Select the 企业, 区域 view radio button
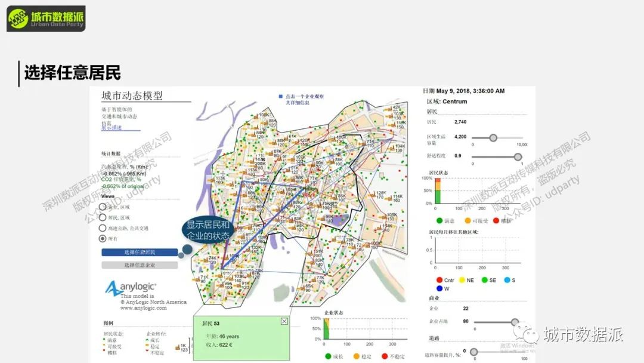644x363 pixels. [103, 207]
